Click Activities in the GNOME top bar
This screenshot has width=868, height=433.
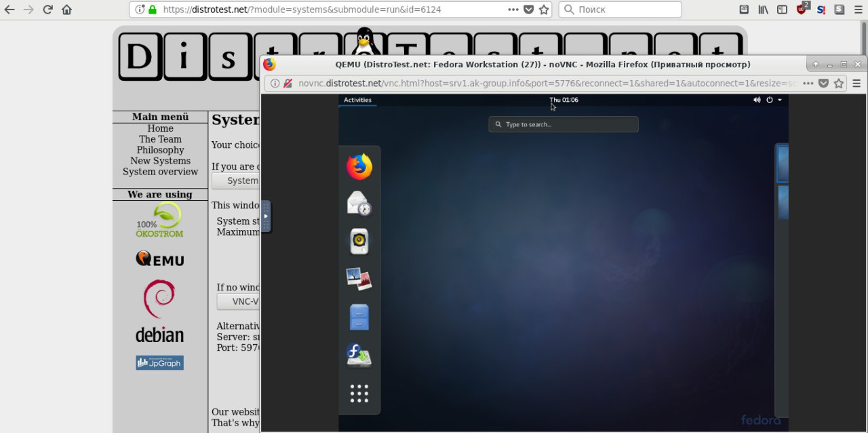[x=357, y=100]
